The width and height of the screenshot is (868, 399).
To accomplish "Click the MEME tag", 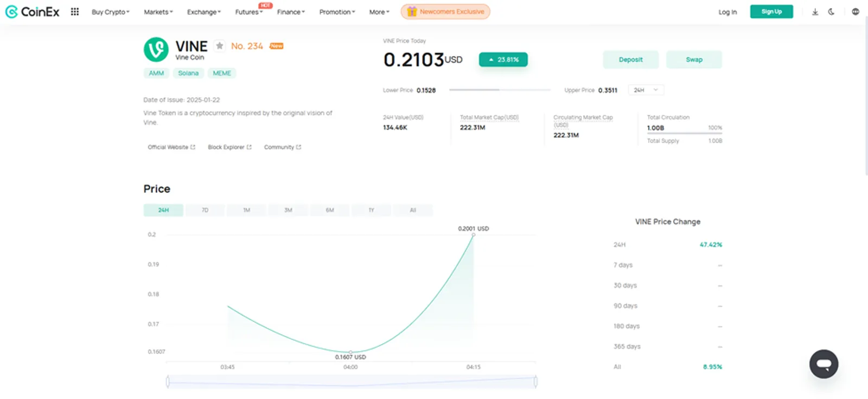I will (222, 73).
